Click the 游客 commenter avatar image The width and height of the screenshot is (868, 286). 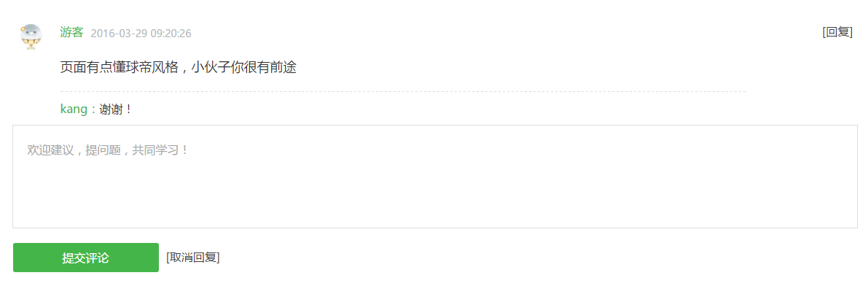[x=31, y=36]
